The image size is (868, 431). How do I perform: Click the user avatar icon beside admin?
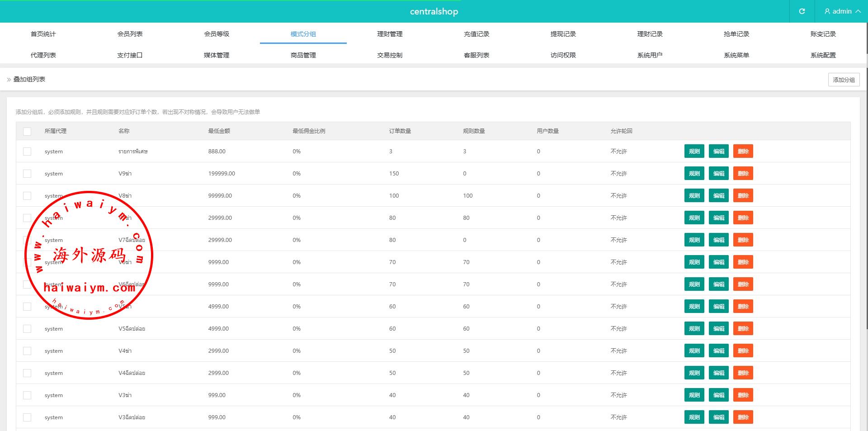[827, 11]
